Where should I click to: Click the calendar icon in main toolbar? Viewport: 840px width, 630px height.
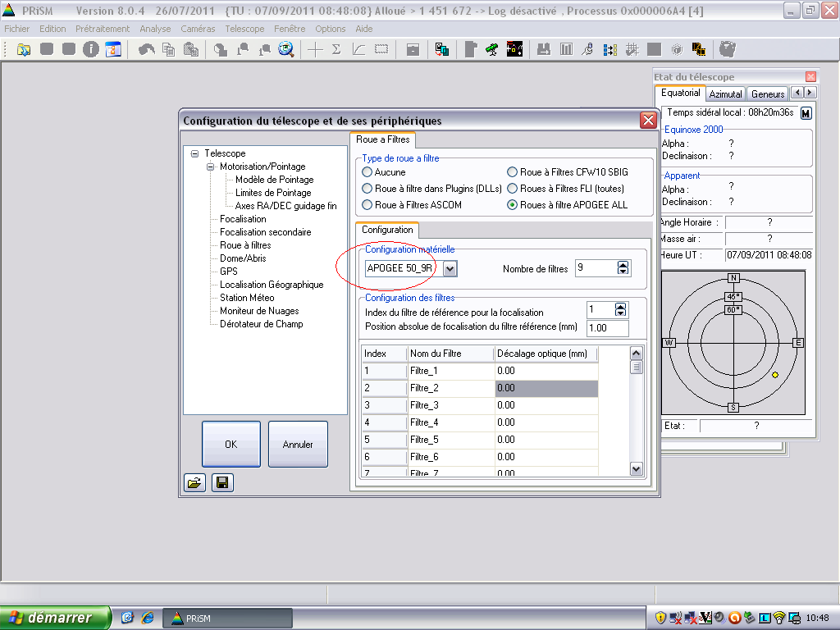point(112,49)
